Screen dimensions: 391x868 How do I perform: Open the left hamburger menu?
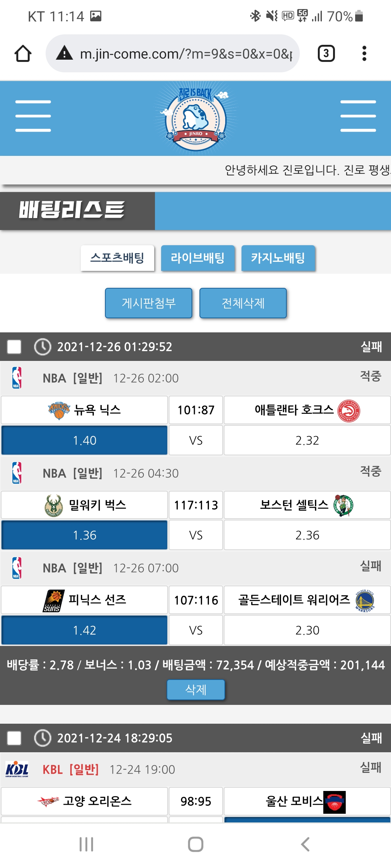point(33,116)
